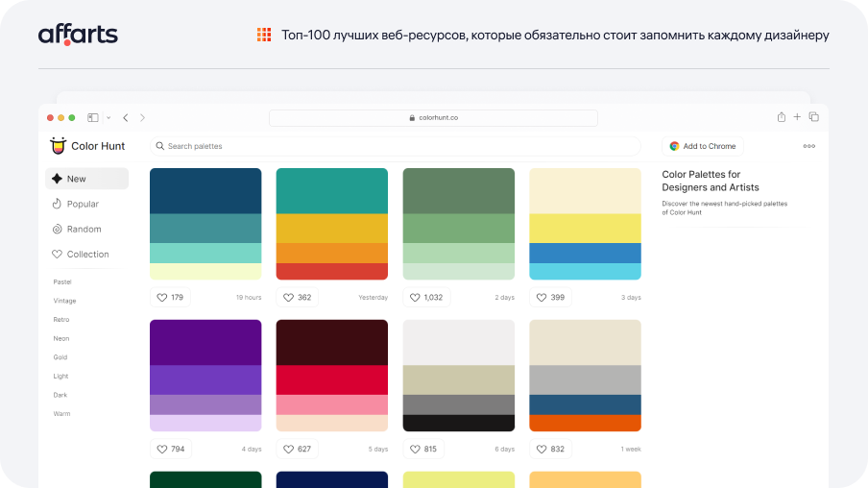Screen dimensions: 868x488
Task: Click the orange grid icon beside the title
Action: coord(264,35)
